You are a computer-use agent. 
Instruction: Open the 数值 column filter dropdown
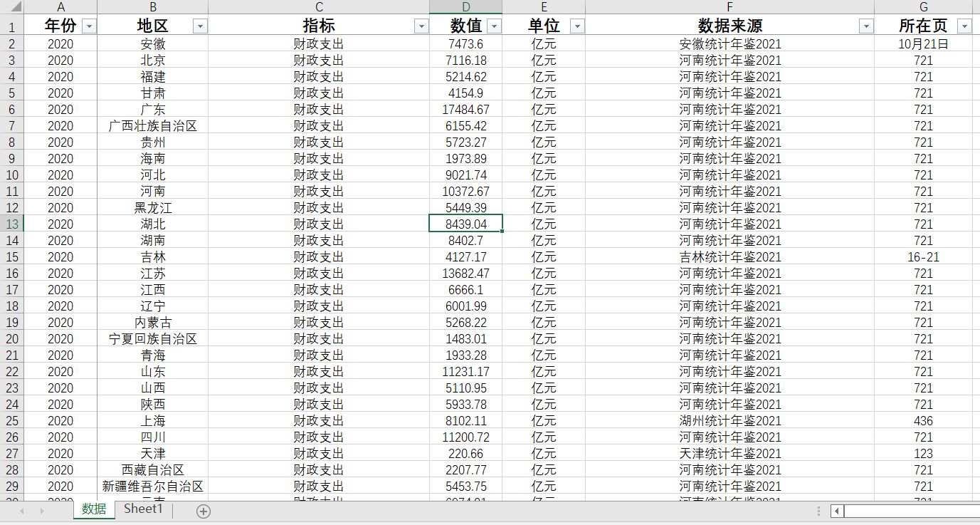click(495, 26)
